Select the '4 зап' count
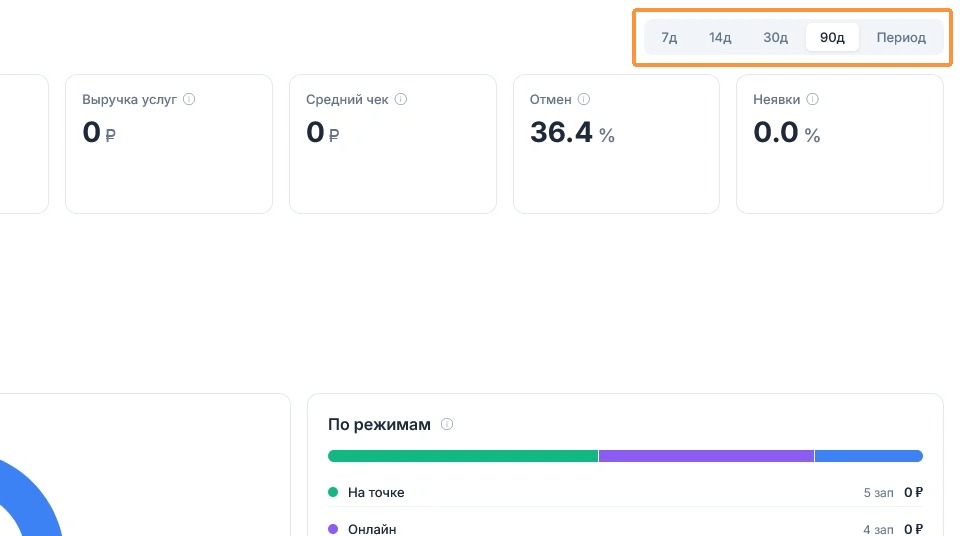This screenshot has width=960, height=536. tap(879, 529)
